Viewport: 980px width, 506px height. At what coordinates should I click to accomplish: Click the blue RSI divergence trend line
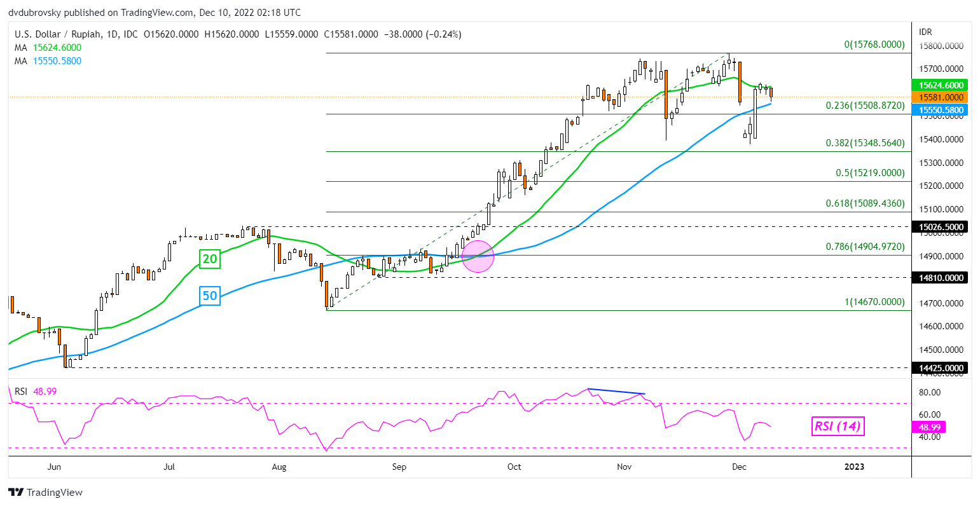pos(616,392)
